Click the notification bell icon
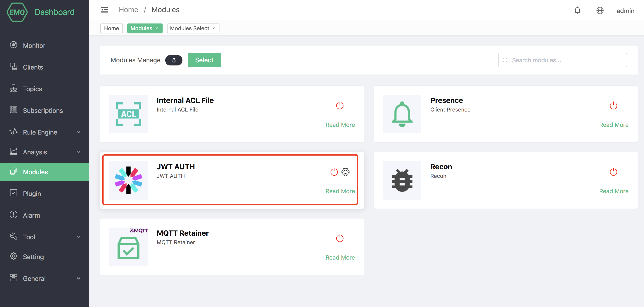This screenshot has width=644, height=307. 577,11
